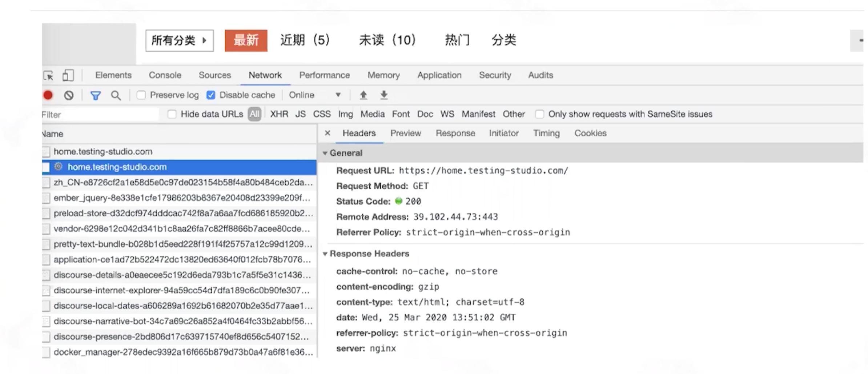The height and width of the screenshot is (374, 868).
Task: Select the zh_CN-e8726cf2a1e58 request
Action: pos(179,183)
